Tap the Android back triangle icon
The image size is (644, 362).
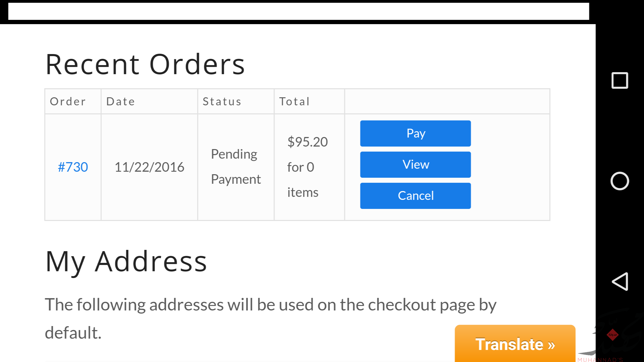[x=620, y=282]
